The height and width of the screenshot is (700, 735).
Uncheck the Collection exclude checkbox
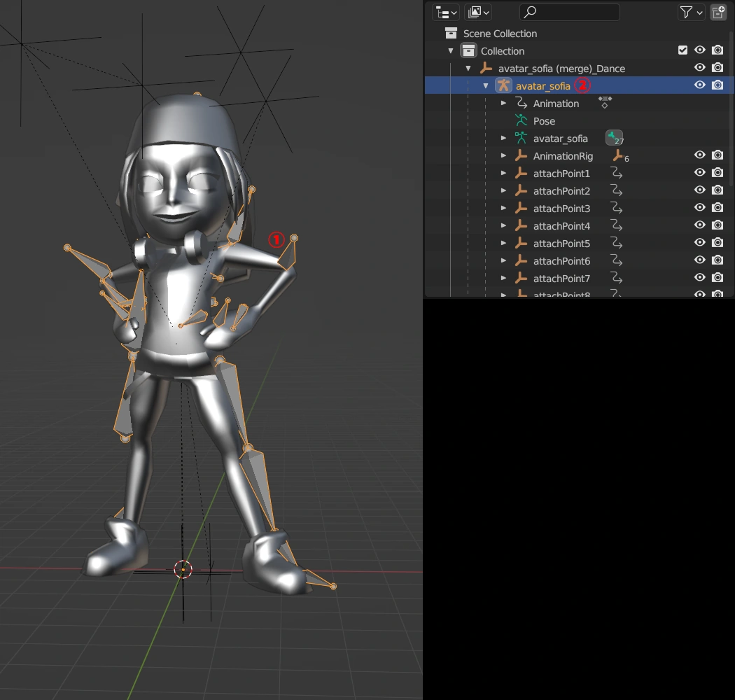[x=683, y=50]
